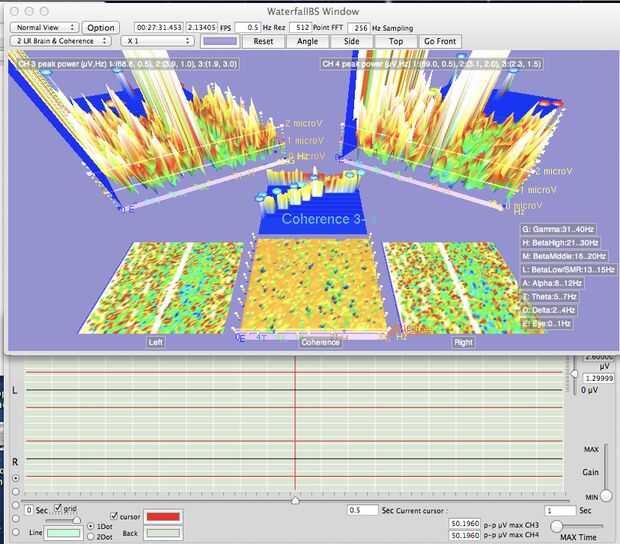
Task: Switch to the Top view
Action: 395,41
